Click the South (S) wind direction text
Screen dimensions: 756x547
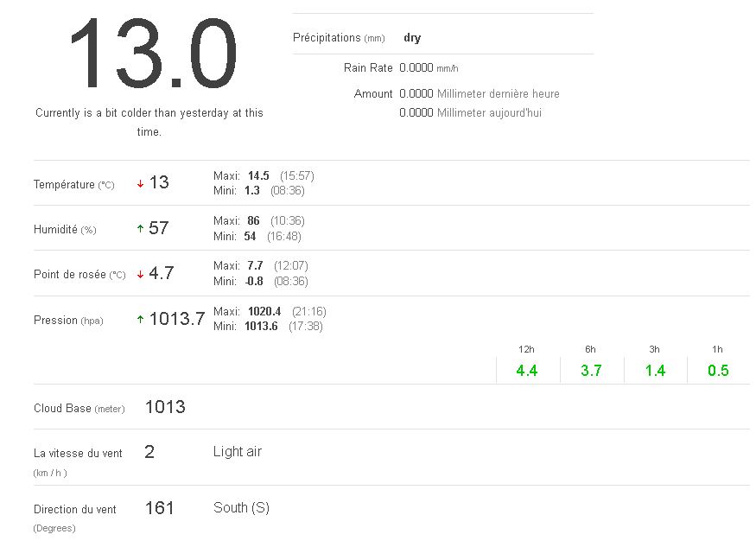click(241, 508)
